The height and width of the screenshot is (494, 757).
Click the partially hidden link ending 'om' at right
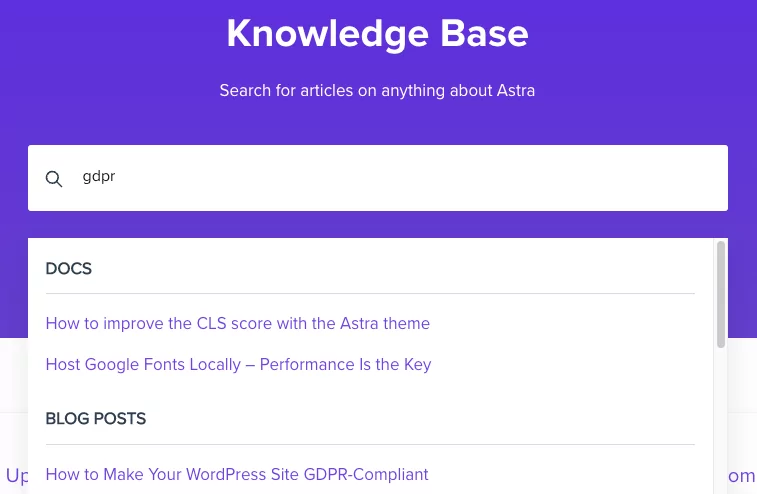pos(742,476)
